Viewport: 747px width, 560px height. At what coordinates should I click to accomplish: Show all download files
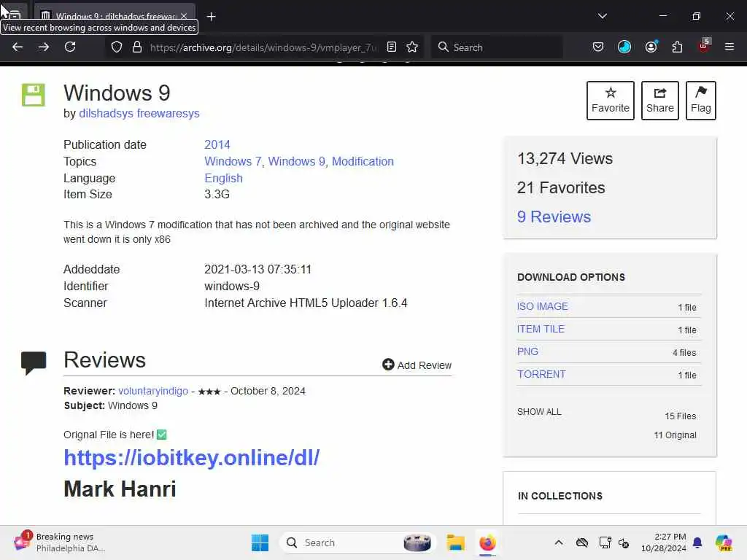click(539, 411)
